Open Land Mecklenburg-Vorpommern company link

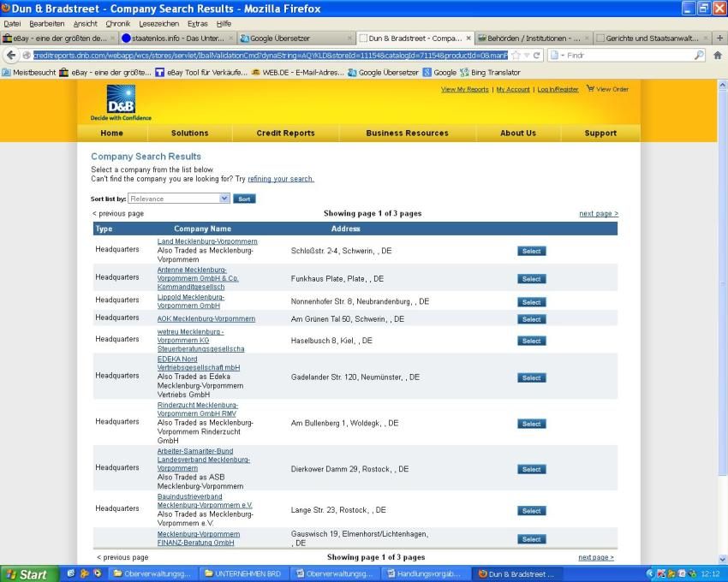[207, 241]
